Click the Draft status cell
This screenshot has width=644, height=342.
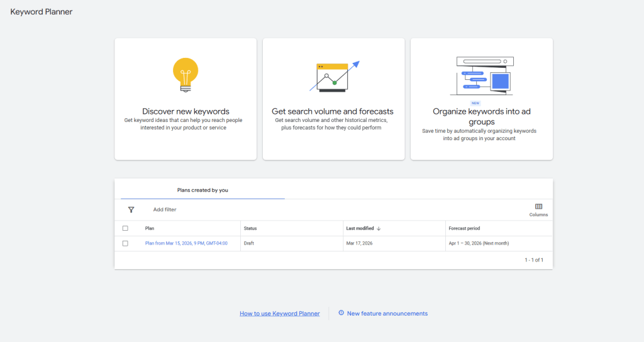pyautogui.click(x=249, y=243)
